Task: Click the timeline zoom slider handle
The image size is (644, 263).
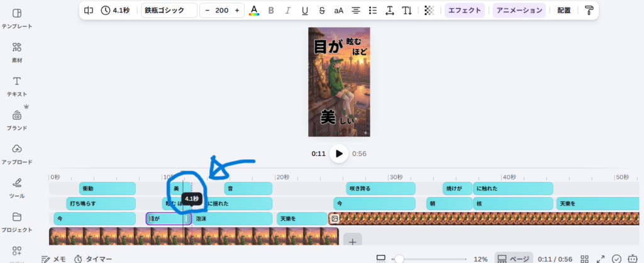Action: (399, 259)
